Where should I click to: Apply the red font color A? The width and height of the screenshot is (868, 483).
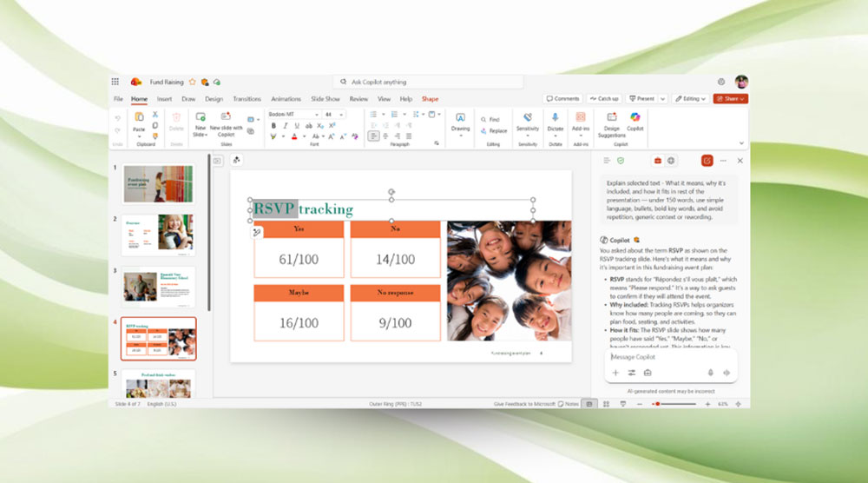pos(294,136)
